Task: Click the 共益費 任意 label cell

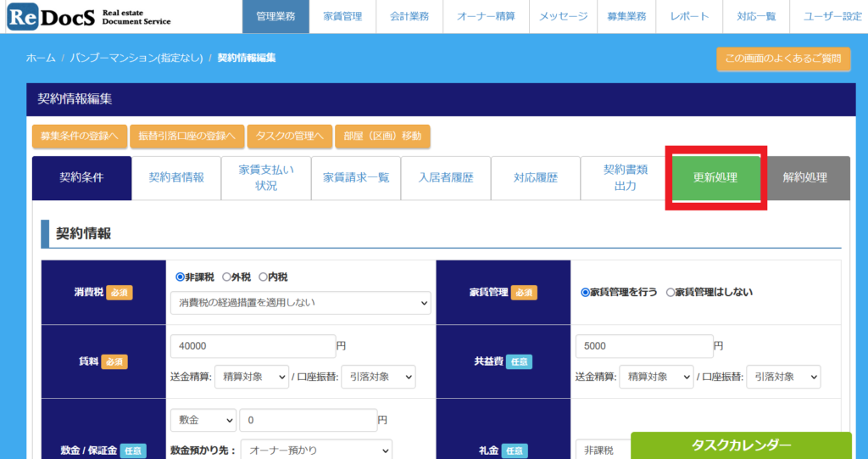Action: pos(504,361)
